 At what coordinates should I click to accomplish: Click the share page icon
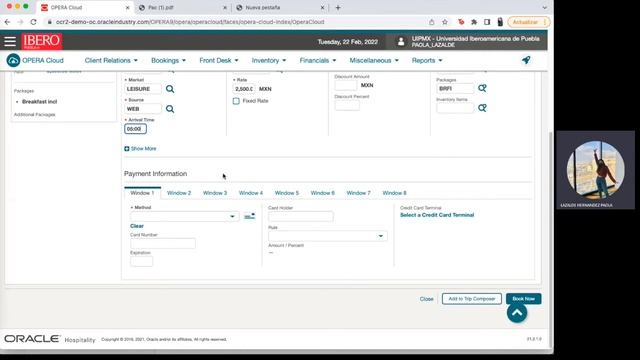431,22
